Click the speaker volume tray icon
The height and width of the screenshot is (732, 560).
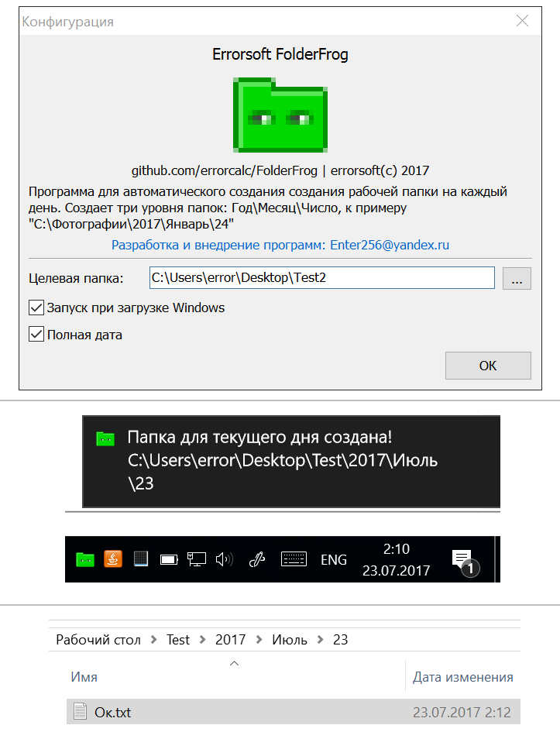225,559
